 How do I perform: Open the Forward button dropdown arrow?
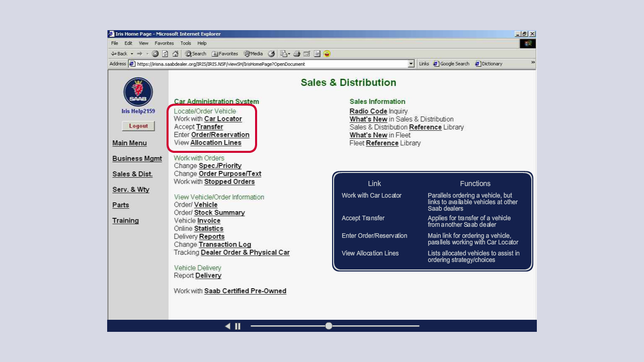147,54
